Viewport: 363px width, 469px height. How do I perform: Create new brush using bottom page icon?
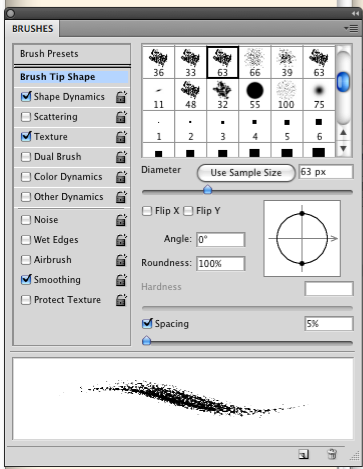(304, 454)
